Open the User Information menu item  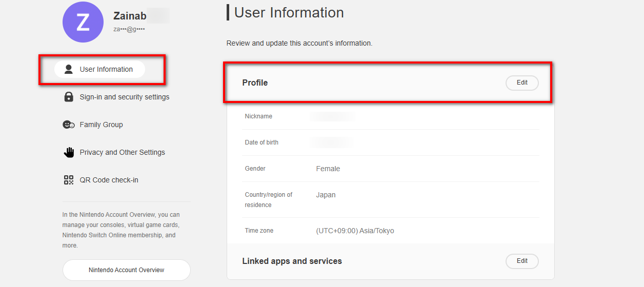pyautogui.click(x=106, y=69)
